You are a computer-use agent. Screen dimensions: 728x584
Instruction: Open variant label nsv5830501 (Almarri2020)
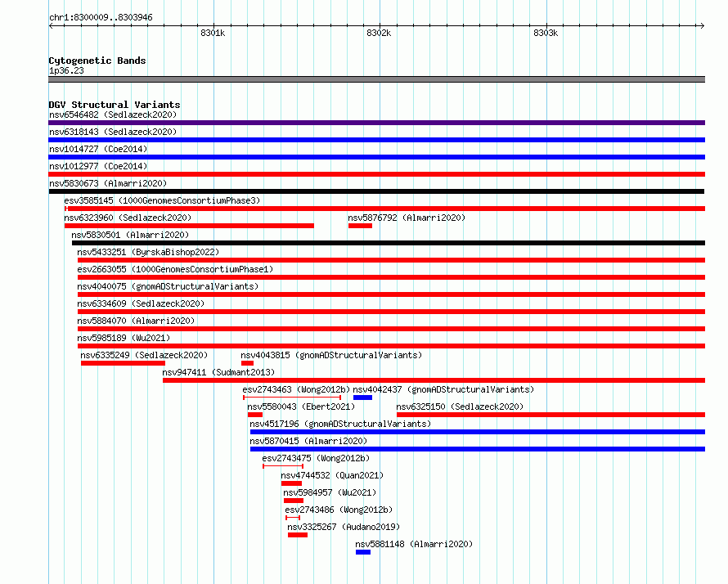click(130, 235)
